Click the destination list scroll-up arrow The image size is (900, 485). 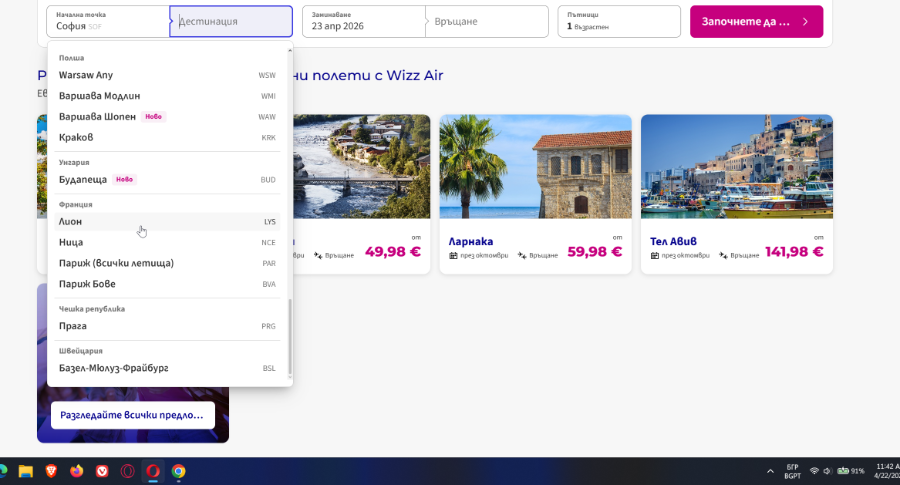pos(290,51)
